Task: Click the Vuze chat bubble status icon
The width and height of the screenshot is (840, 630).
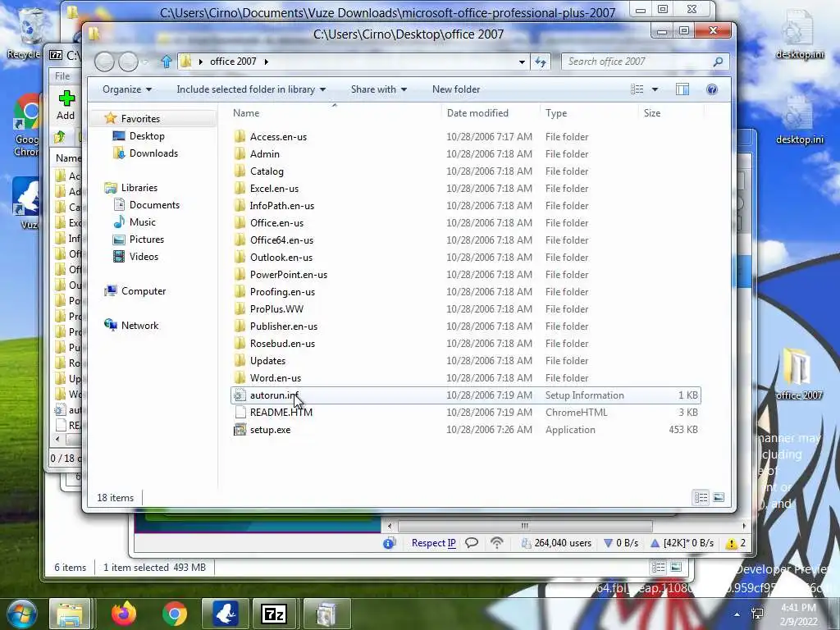Action: tap(472, 543)
